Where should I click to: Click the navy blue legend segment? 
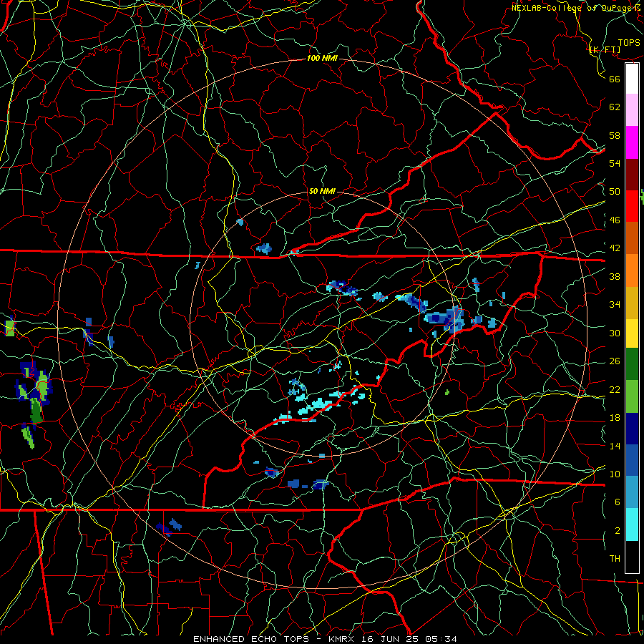coord(632,429)
